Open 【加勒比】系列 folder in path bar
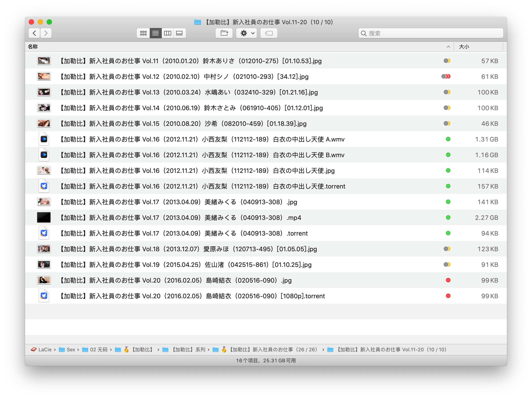Screen dimensions: 532x399 tap(188, 350)
